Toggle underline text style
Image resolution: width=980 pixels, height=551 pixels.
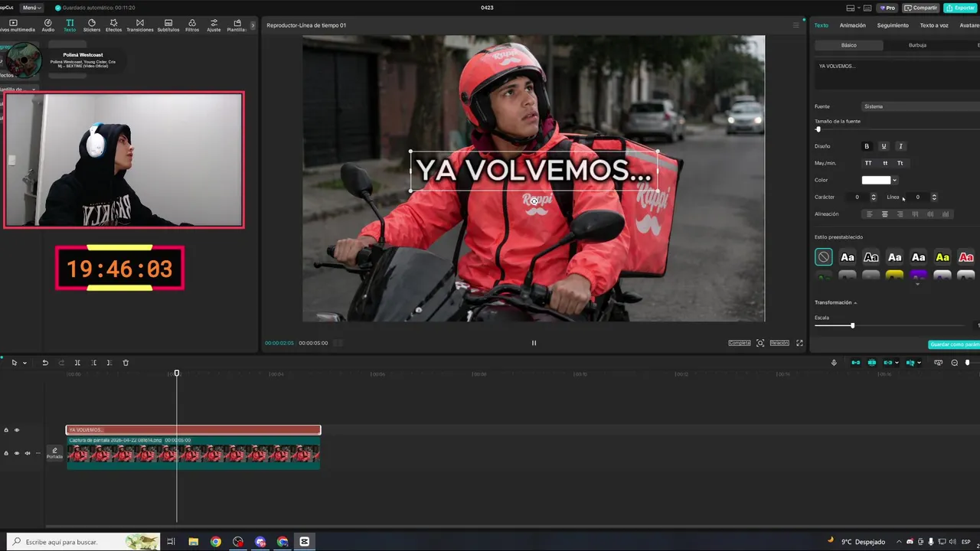pos(884,146)
